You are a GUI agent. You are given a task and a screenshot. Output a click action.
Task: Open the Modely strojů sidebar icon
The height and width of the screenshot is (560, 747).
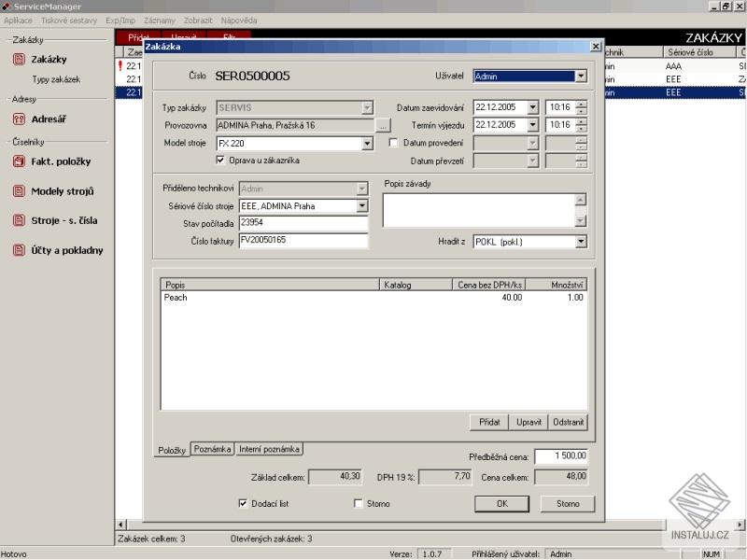19,191
